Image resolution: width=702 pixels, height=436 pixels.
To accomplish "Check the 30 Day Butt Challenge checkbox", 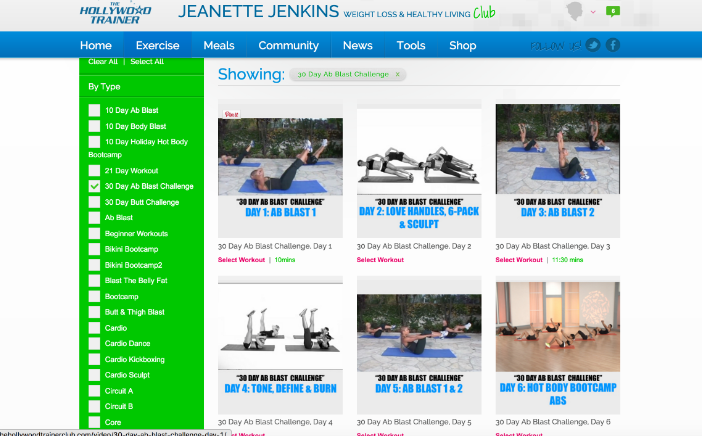I will [x=94, y=202].
